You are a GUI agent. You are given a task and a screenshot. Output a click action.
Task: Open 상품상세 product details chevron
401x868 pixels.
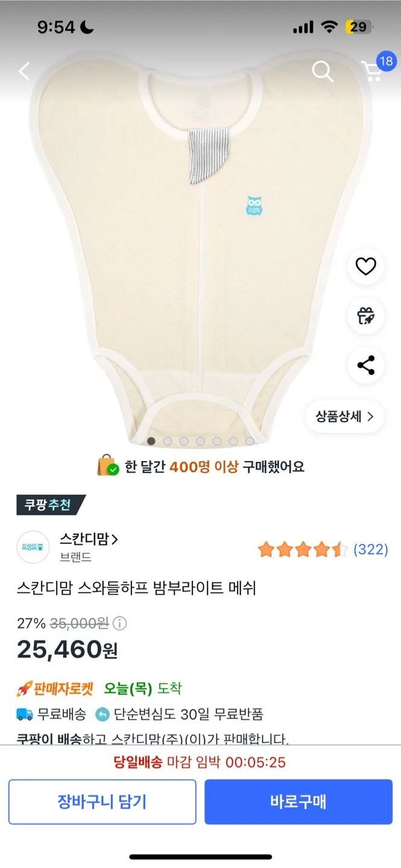(344, 416)
